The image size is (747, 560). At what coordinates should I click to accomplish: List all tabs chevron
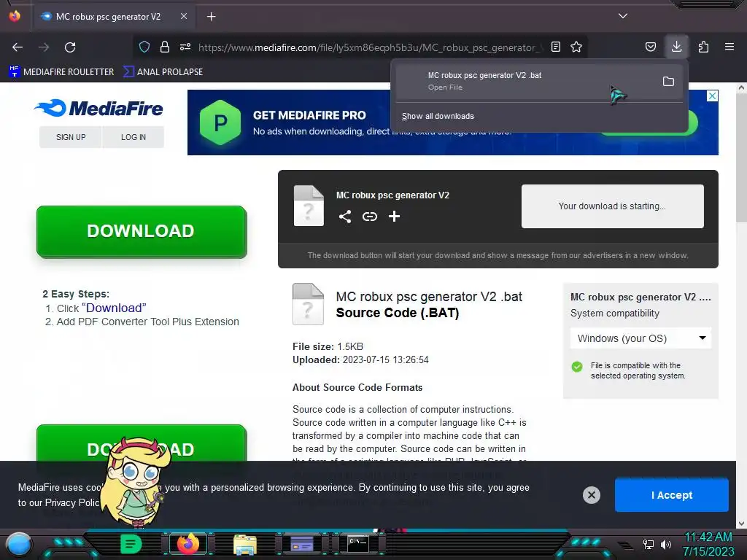[x=623, y=16]
